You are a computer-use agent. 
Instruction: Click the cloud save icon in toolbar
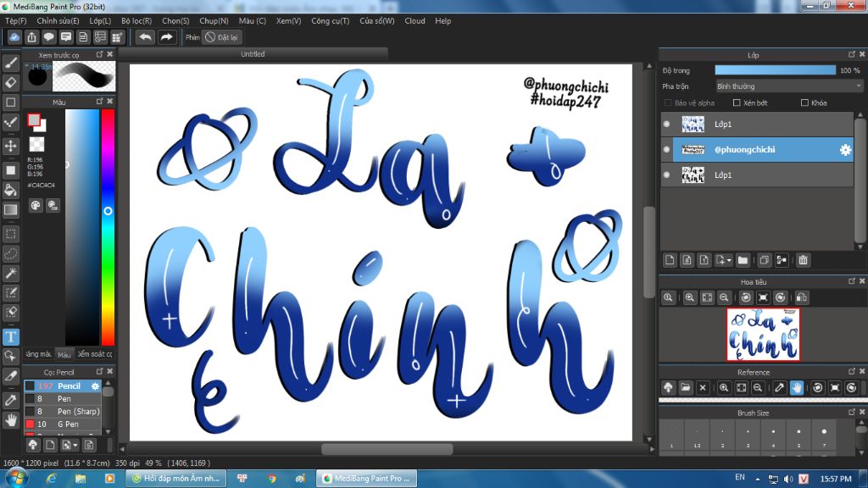tap(14, 37)
